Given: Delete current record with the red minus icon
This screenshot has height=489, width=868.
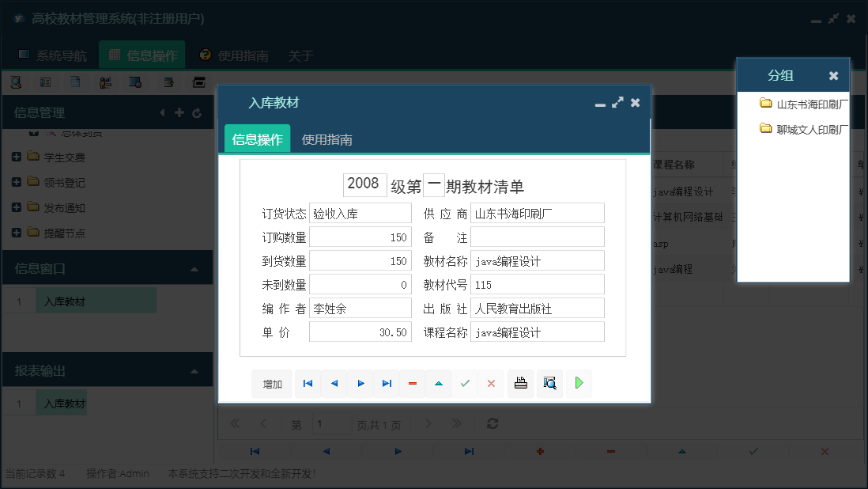Looking at the screenshot, I should [412, 383].
